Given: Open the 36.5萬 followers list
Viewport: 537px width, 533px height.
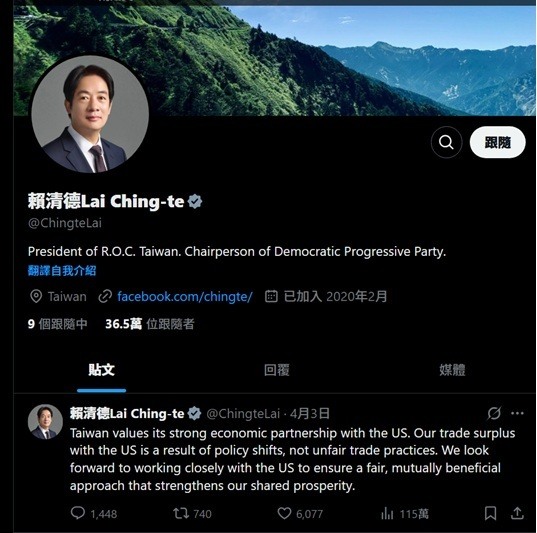Looking at the screenshot, I should click(150, 324).
